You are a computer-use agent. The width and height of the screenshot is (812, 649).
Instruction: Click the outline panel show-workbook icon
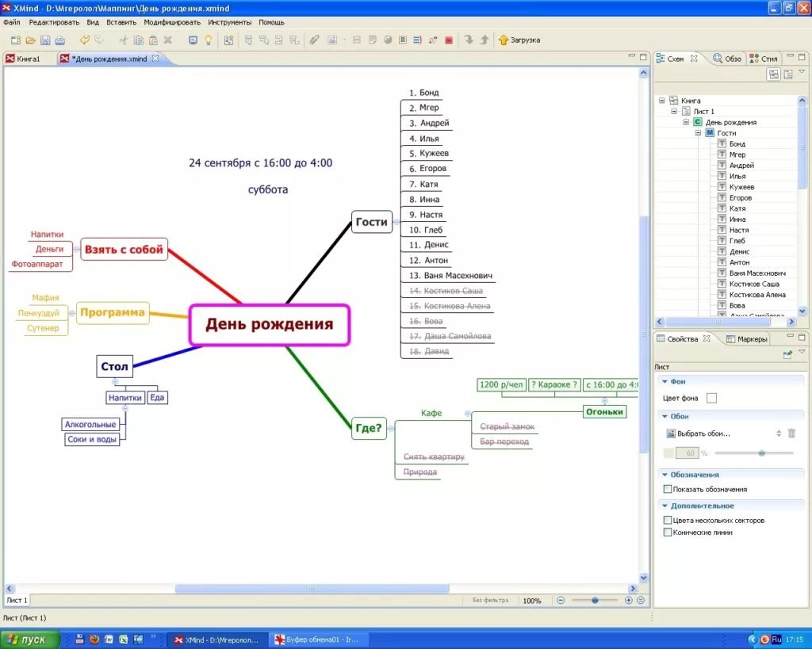click(773, 74)
